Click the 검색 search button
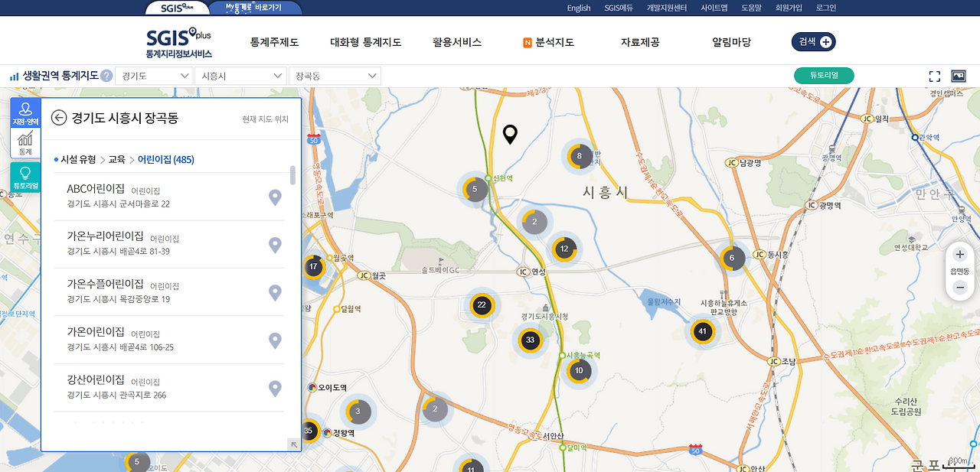The width and height of the screenshot is (980, 472). (813, 42)
